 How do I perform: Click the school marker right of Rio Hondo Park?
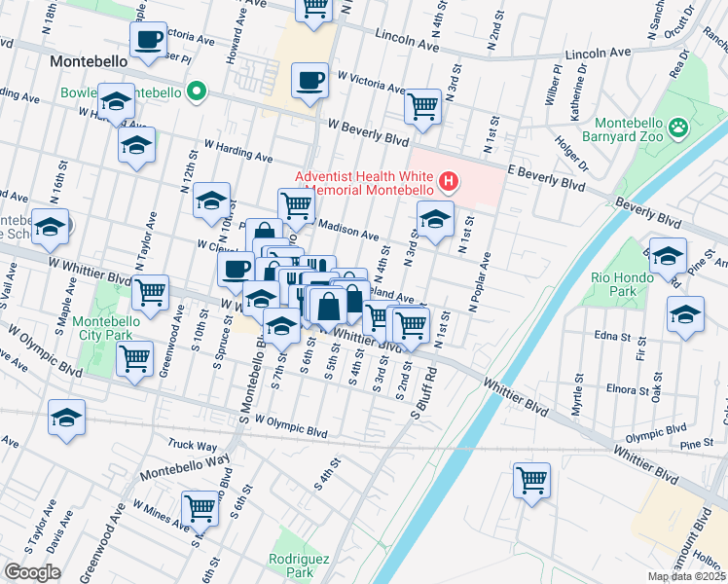(668, 257)
